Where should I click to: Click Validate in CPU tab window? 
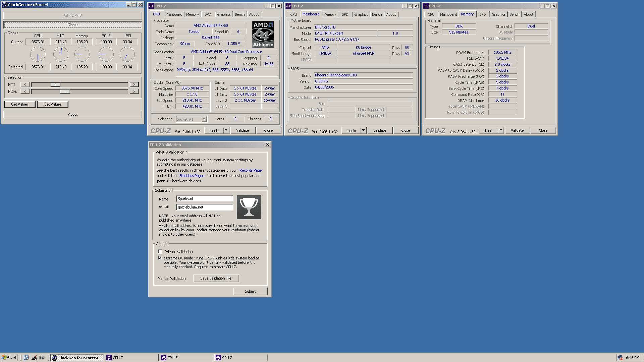243,130
